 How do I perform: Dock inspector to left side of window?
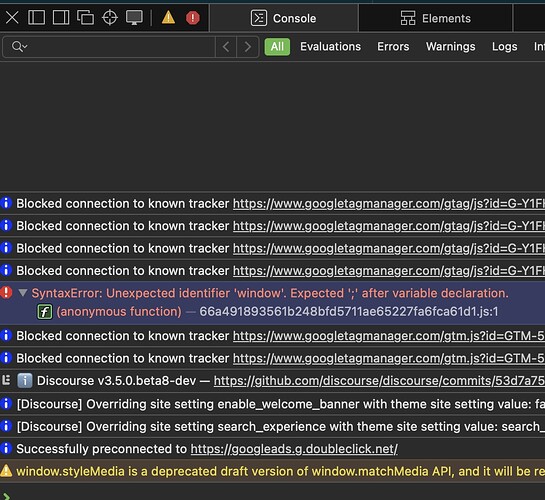pyautogui.click(x=36, y=17)
